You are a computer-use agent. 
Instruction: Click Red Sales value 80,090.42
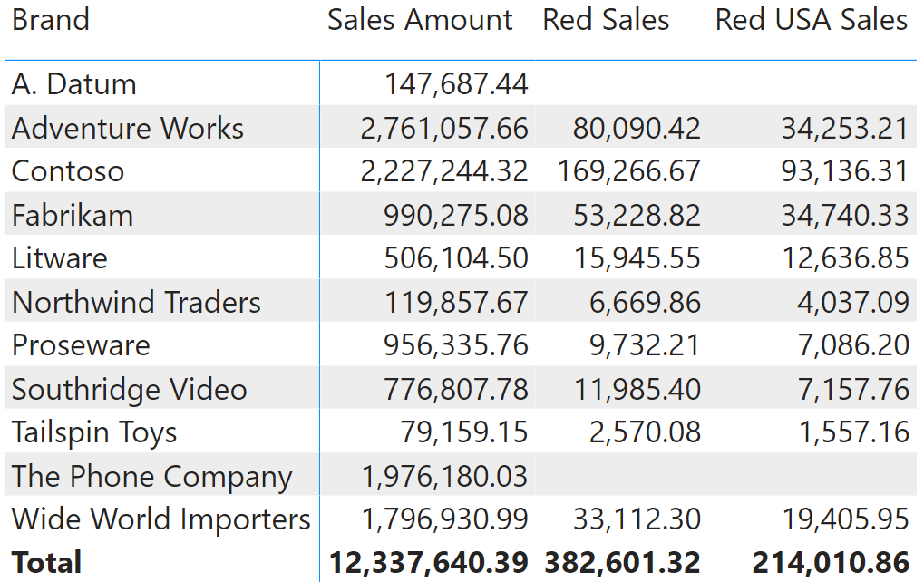click(x=637, y=128)
